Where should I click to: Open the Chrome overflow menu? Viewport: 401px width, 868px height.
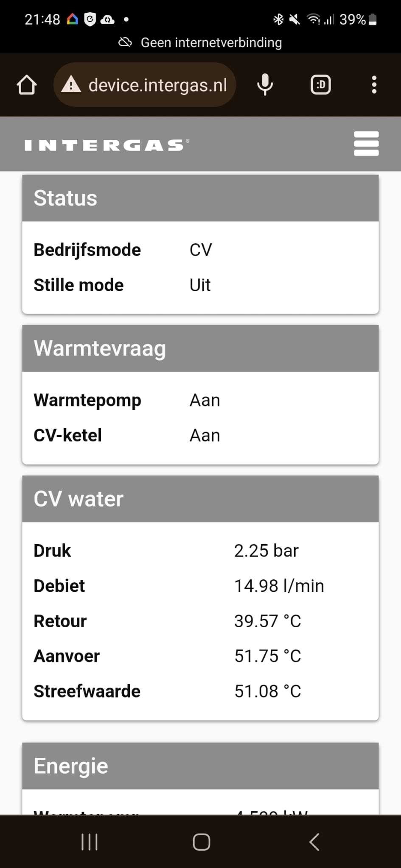(374, 84)
